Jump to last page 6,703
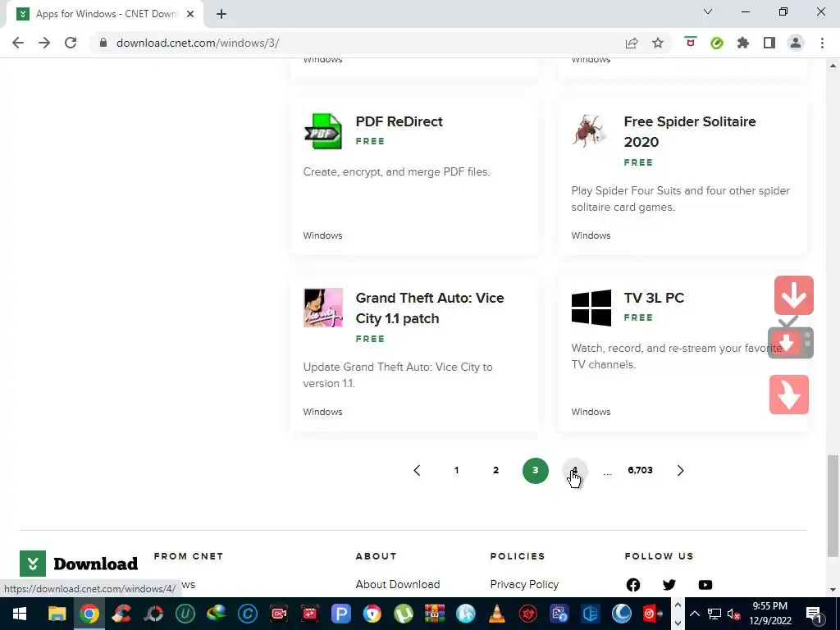 [x=640, y=470]
